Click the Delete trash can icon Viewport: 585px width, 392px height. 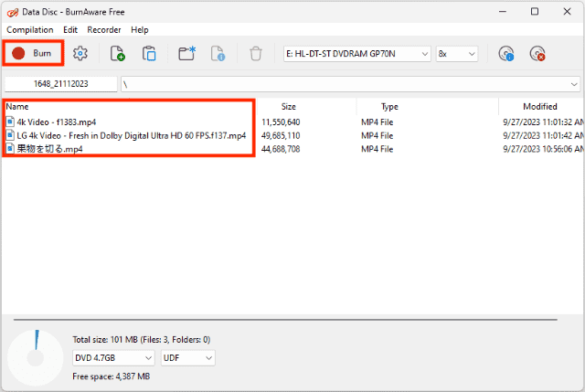click(x=256, y=54)
